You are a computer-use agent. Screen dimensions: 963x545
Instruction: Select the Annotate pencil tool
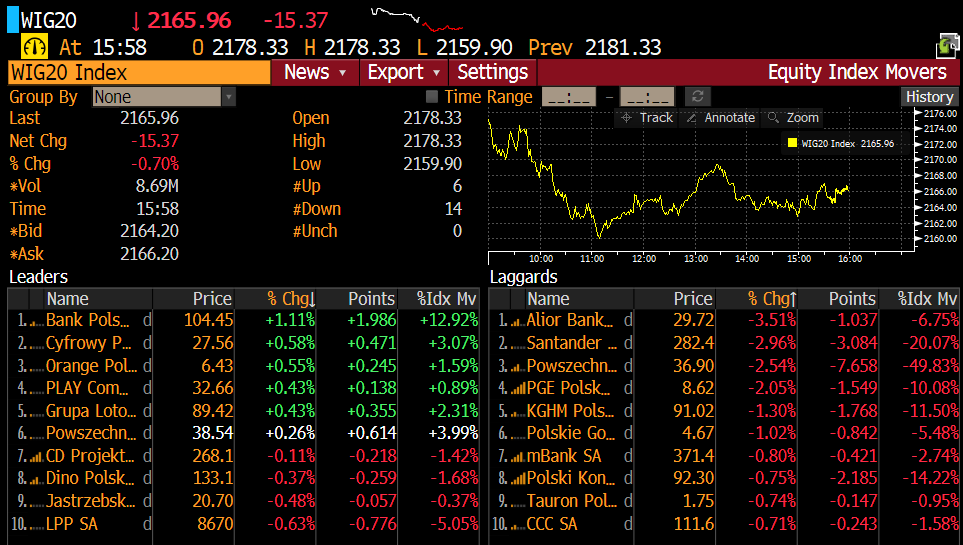pos(720,117)
